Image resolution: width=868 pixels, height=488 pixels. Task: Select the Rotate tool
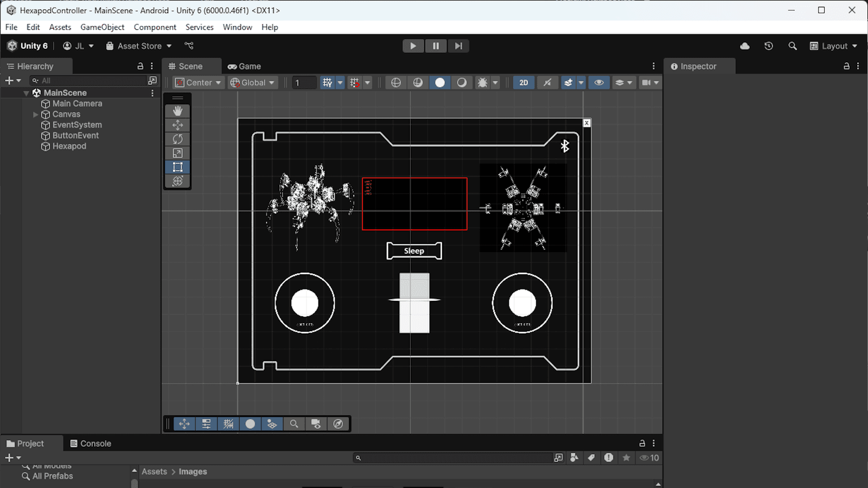pyautogui.click(x=177, y=139)
